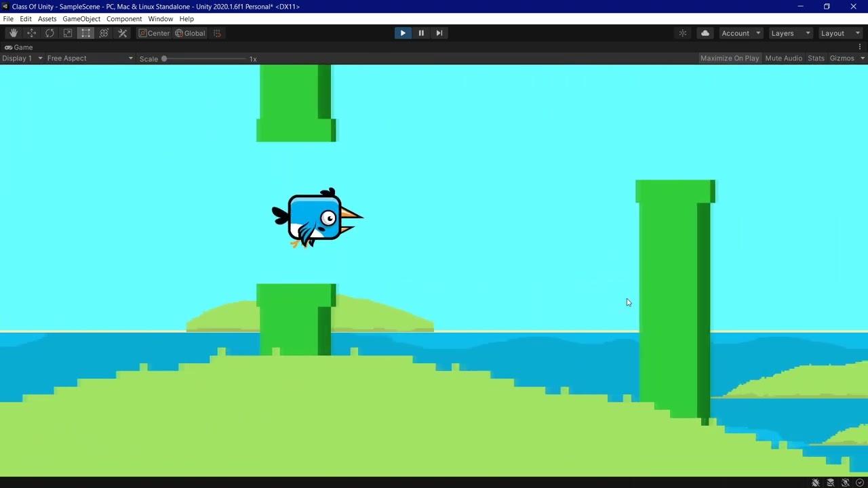Open the Game panel options menu
868x488 pixels.
coord(860,47)
